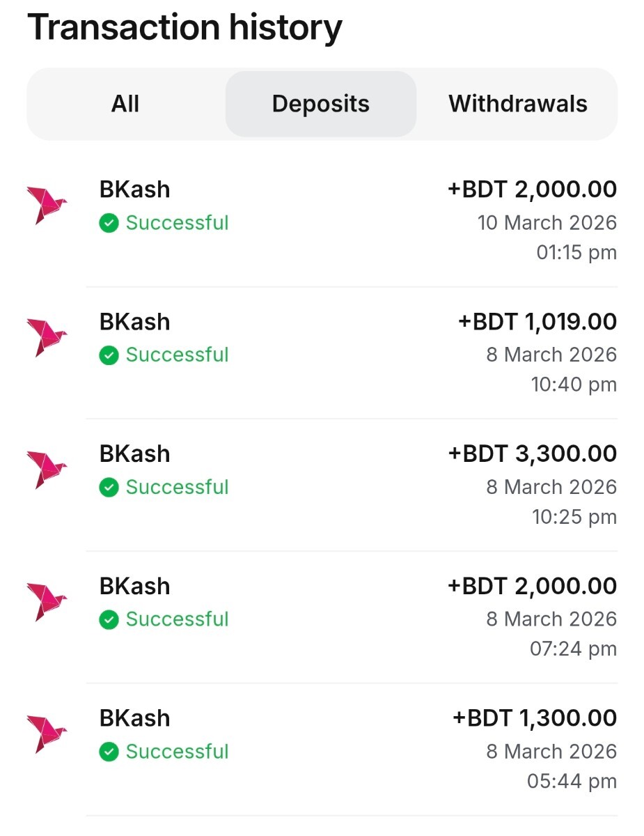
Task: Click the Transaction history heading
Action: coord(184,28)
